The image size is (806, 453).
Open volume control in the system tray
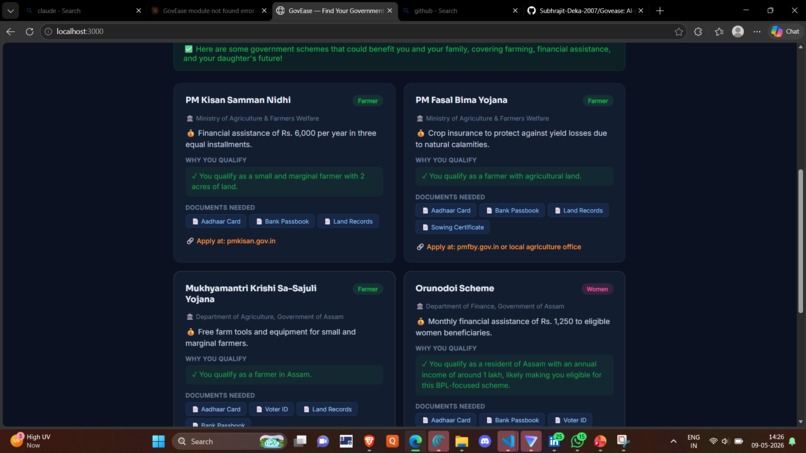(x=725, y=441)
